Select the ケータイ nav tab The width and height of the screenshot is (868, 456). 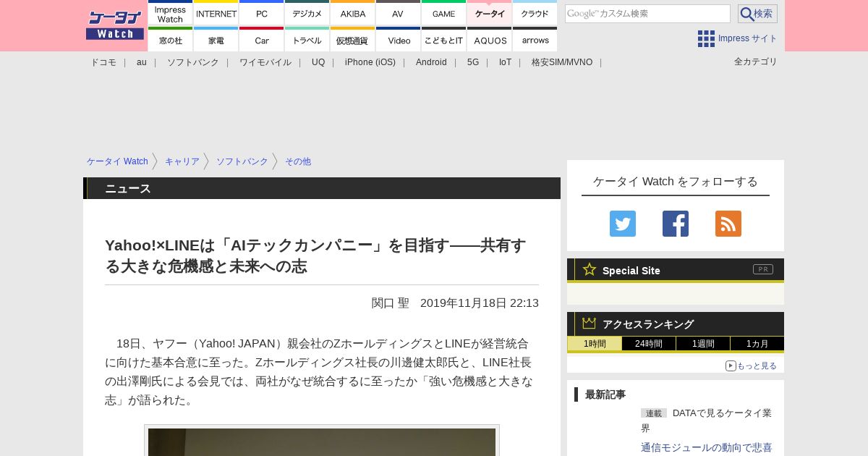point(489,13)
